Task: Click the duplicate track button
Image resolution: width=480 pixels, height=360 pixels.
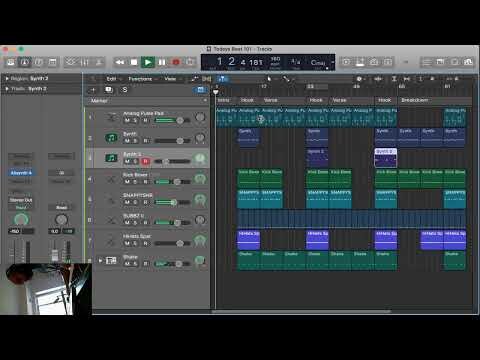Action: coord(108,90)
